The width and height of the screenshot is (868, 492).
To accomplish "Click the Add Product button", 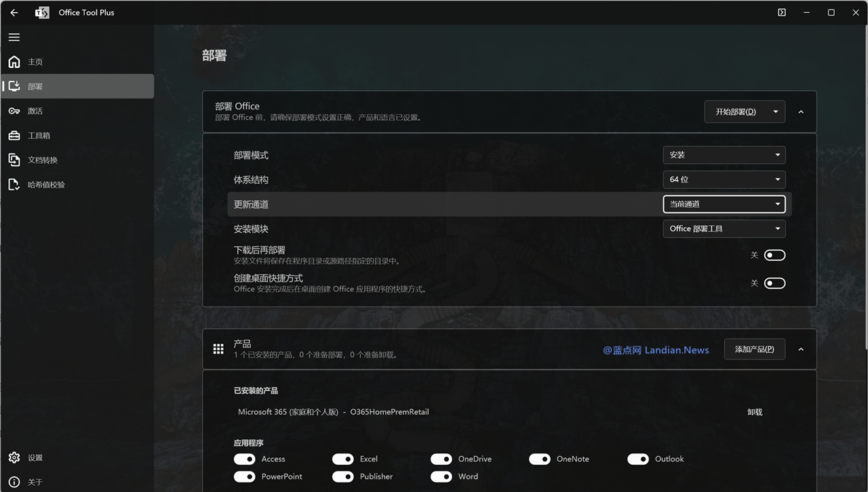I will [754, 349].
